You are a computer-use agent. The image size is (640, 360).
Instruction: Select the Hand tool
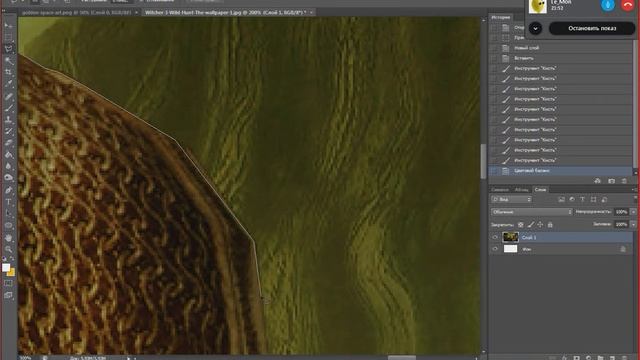click(x=8, y=238)
